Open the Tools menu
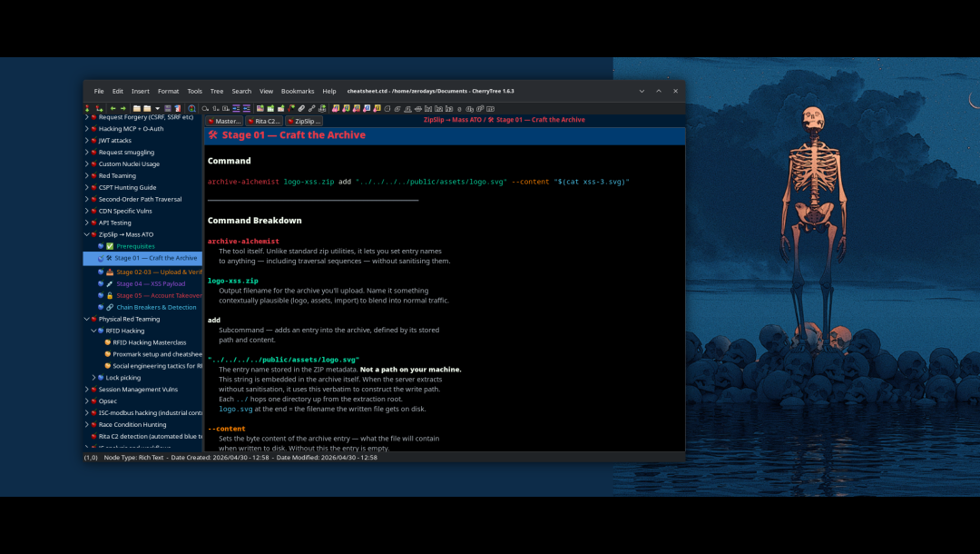The width and height of the screenshot is (980, 554). click(194, 92)
